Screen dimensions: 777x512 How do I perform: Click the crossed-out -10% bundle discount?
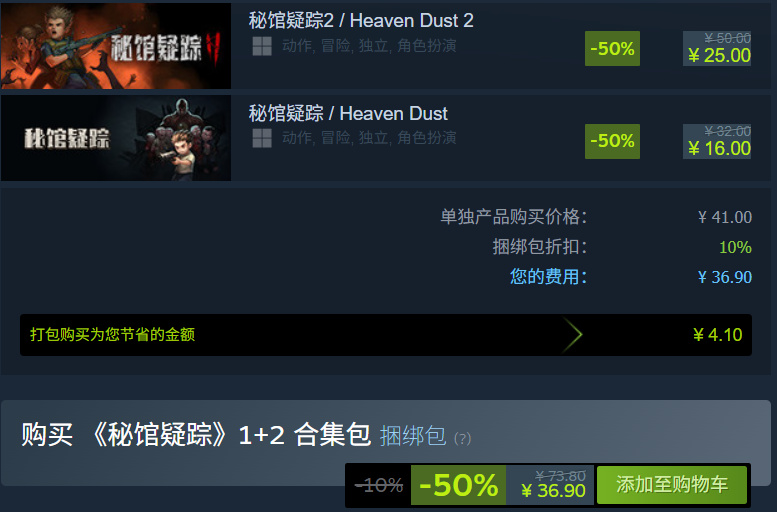tap(379, 485)
